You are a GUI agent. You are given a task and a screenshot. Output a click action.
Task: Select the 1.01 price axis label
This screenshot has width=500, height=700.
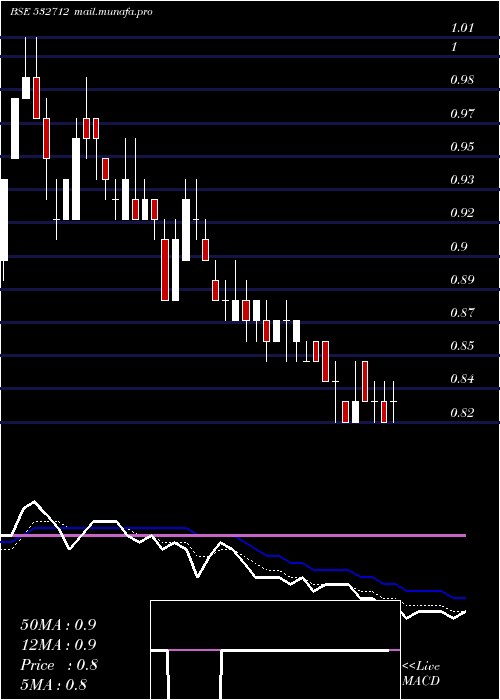462,28
